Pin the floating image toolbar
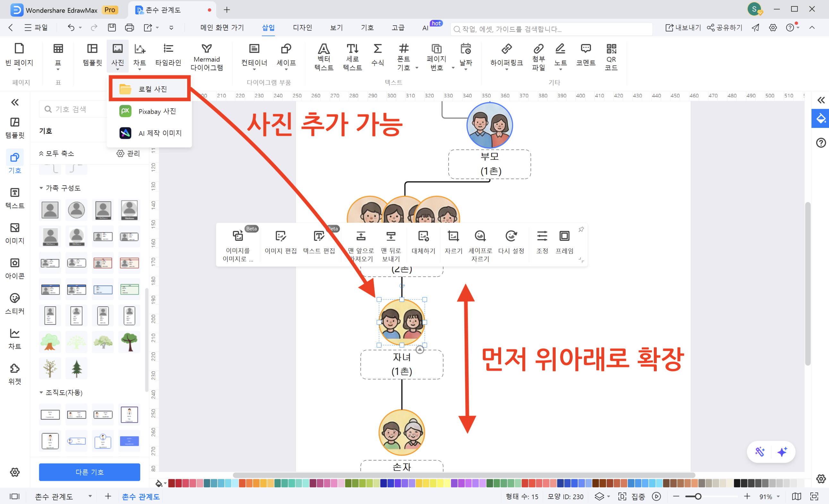This screenshot has width=829, height=504. 581,229
